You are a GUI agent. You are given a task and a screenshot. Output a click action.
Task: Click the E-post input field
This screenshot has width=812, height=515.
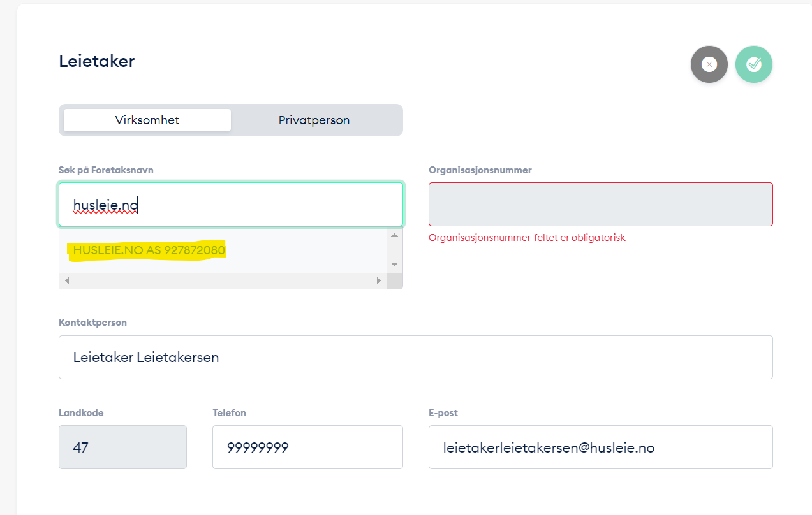click(x=600, y=447)
